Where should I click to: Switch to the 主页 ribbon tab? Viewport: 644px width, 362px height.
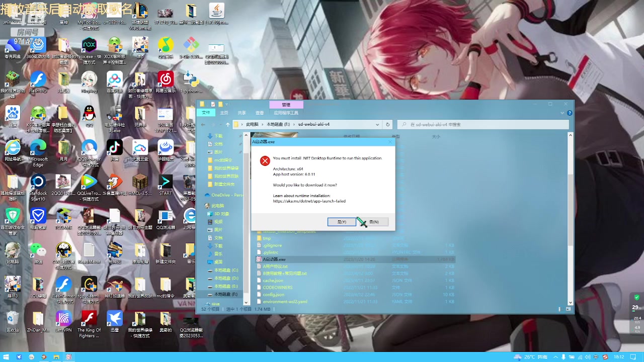click(x=224, y=113)
